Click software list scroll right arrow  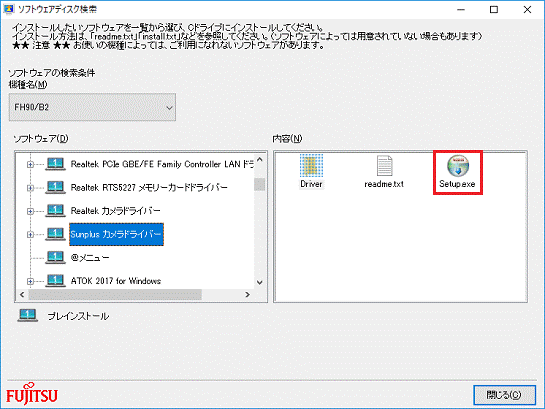coord(247,295)
